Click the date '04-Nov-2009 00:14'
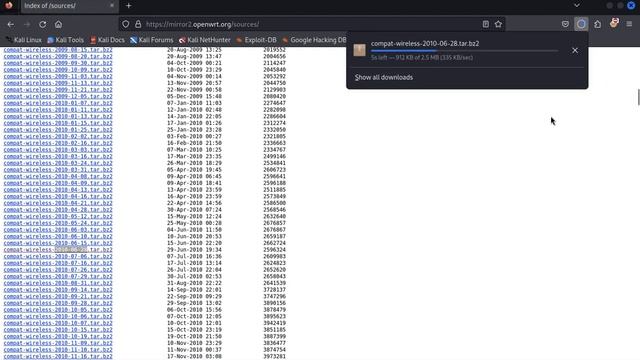Screen dimensions: 640x360 [194, 76]
